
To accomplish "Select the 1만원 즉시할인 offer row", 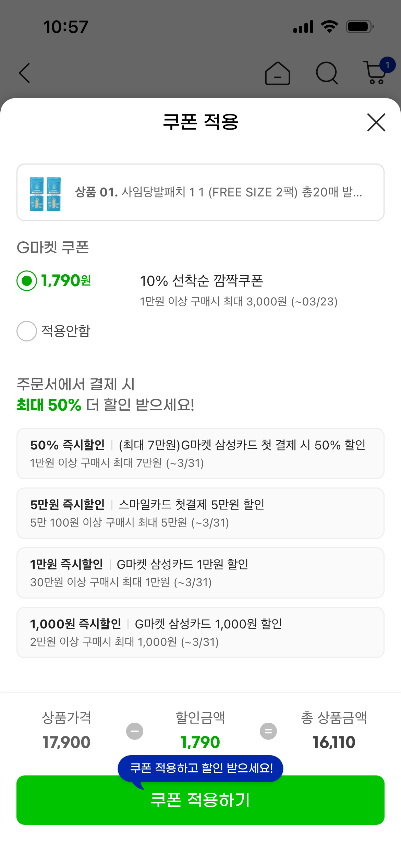I will click(x=200, y=572).
